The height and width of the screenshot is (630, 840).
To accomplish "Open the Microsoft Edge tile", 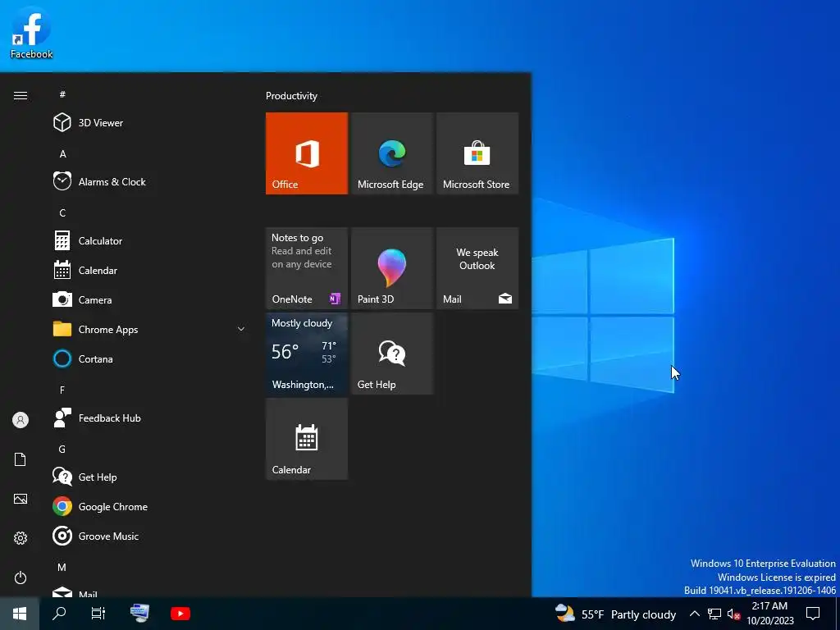I will click(391, 153).
